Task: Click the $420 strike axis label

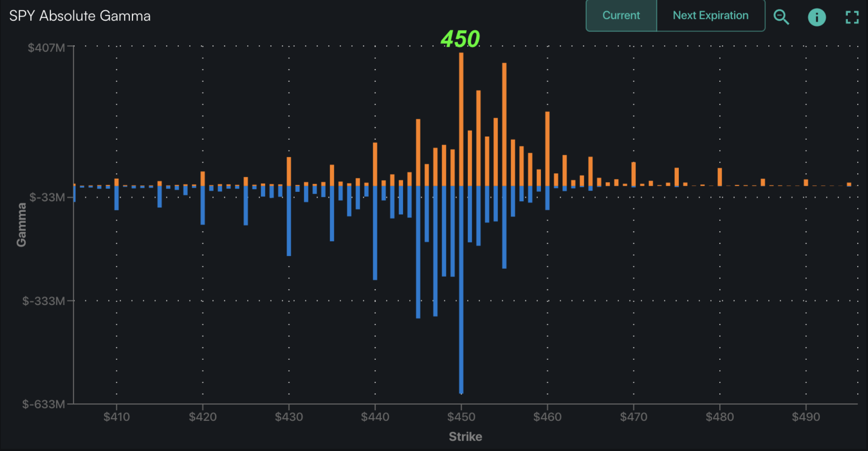Action: click(x=203, y=417)
